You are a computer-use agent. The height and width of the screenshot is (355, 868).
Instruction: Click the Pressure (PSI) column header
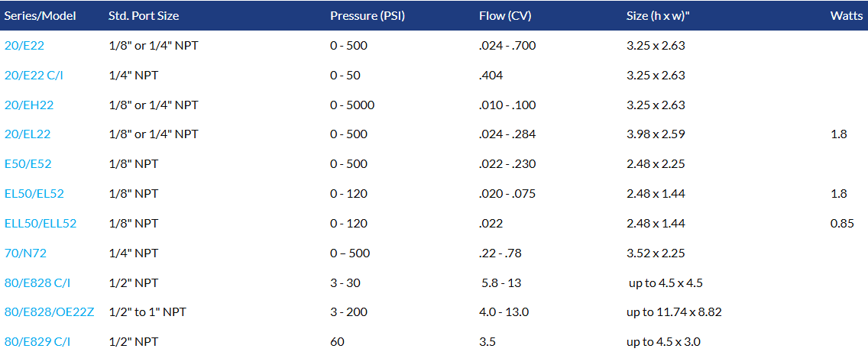click(366, 16)
